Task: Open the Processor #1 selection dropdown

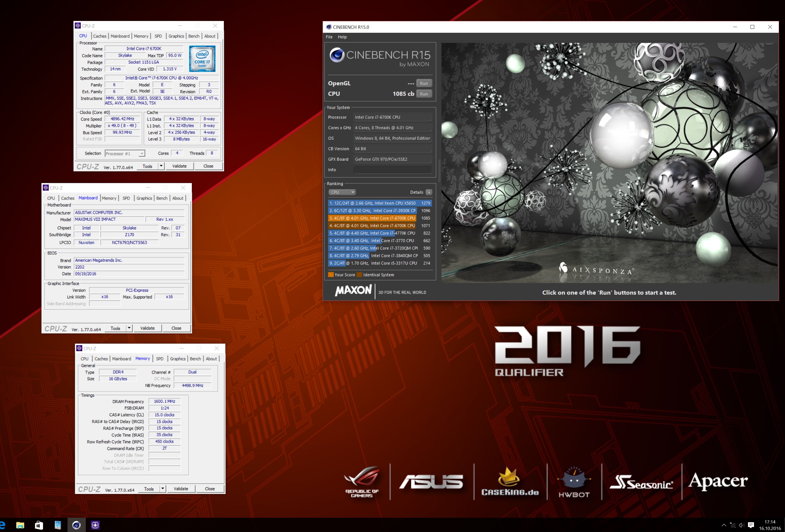Action: [125, 154]
